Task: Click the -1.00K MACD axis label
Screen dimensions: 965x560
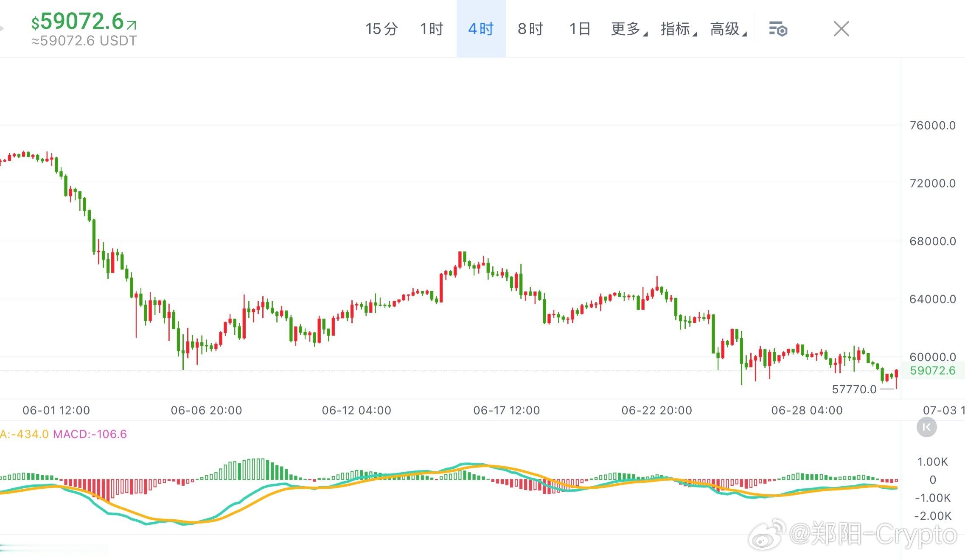Action: point(932,498)
